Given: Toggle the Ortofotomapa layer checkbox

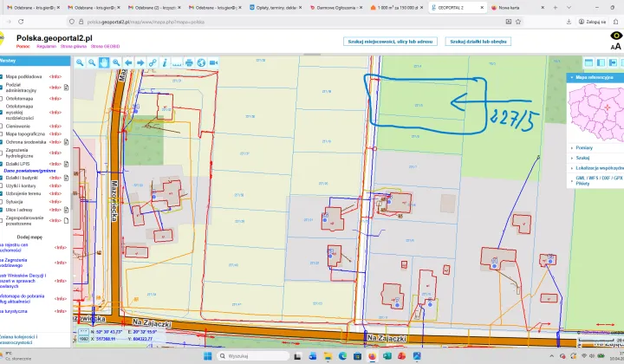Looking at the screenshot, I should coord(3,97).
